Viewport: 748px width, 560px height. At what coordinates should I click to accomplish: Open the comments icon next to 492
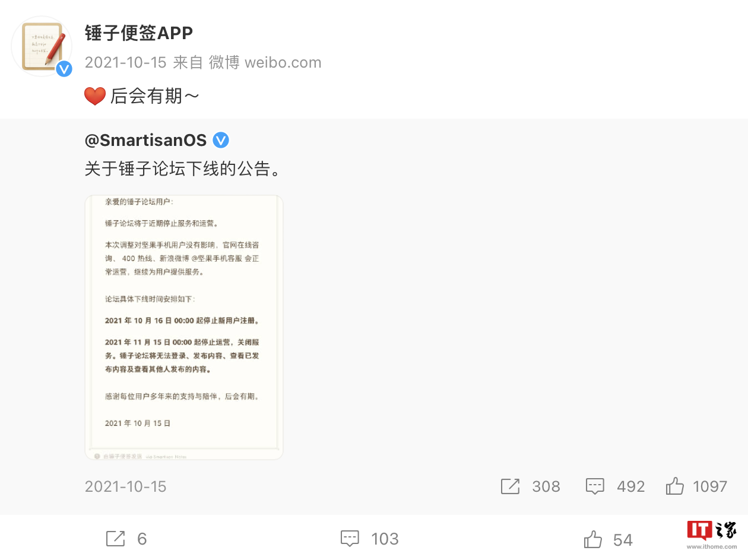pyautogui.click(x=595, y=486)
